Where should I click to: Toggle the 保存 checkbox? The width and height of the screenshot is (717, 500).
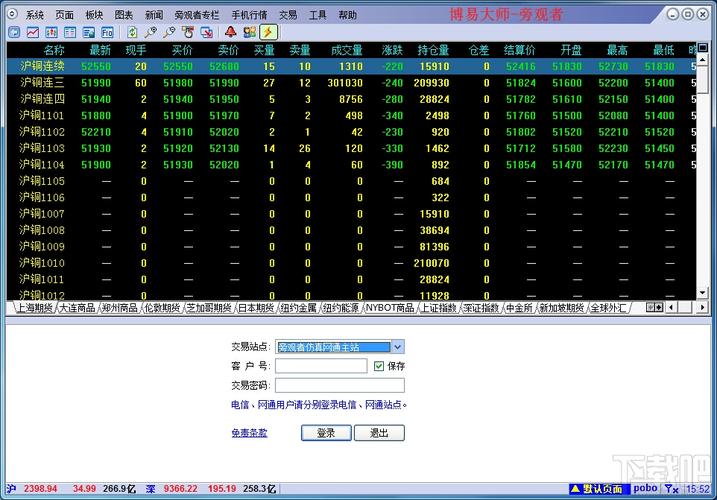pos(379,366)
